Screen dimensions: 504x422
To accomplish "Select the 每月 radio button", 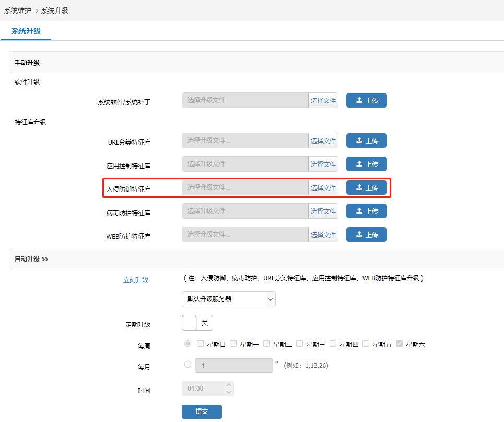I will [187, 364].
